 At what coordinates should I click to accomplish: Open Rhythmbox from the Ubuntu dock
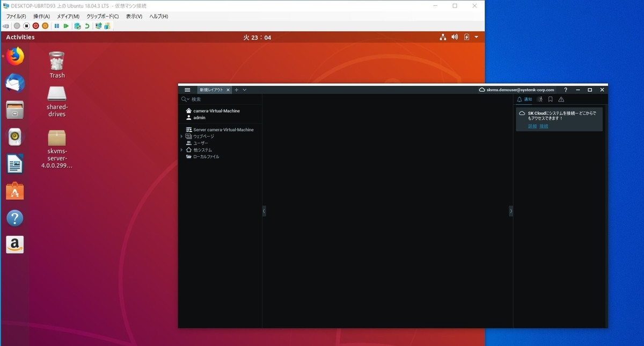coord(15,137)
